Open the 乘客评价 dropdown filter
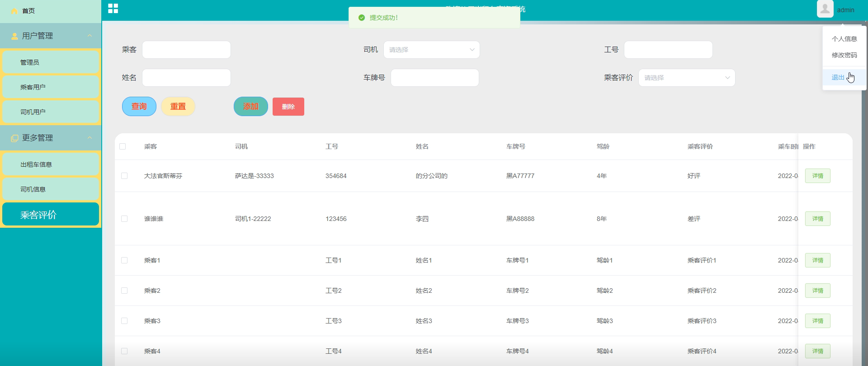 click(687, 78)
